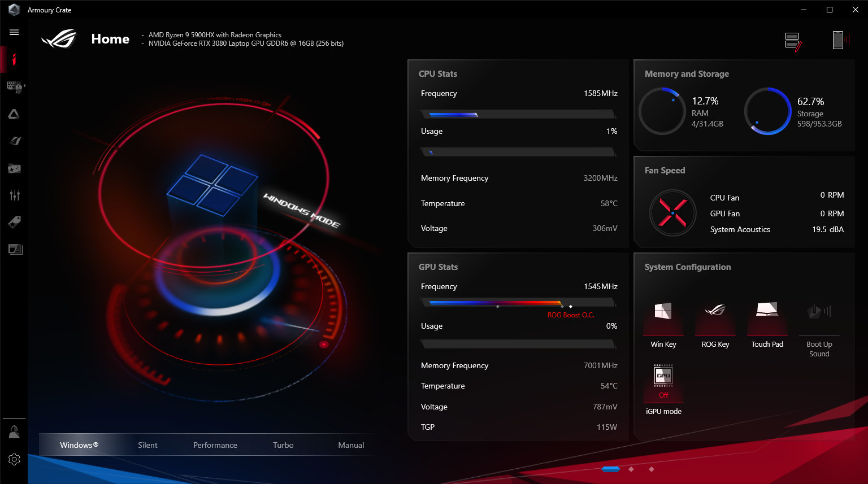Click the AMD Ryzen 9 5900HX line
The image size is (868, 484).
215,35
